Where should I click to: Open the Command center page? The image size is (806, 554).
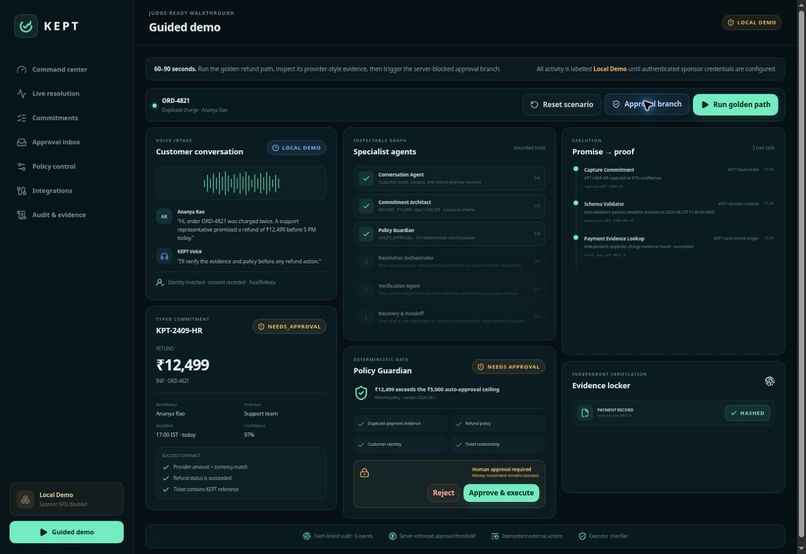(x=60, y=69)
